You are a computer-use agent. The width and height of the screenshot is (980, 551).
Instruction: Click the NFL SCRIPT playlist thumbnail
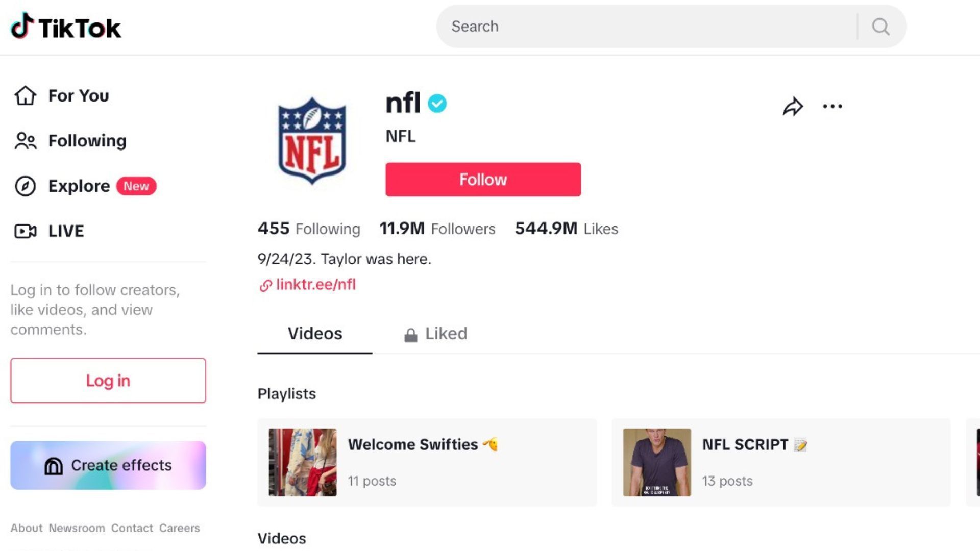657,462
